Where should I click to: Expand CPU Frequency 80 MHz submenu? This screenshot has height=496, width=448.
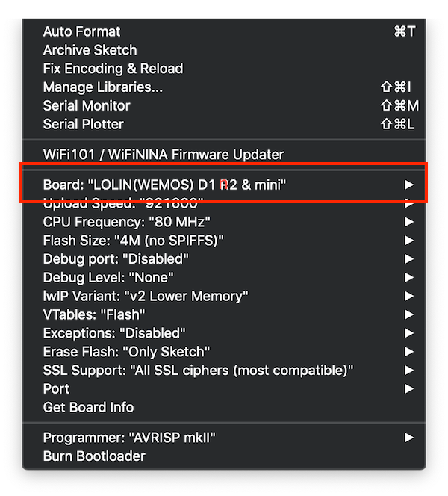coord(126,221)
